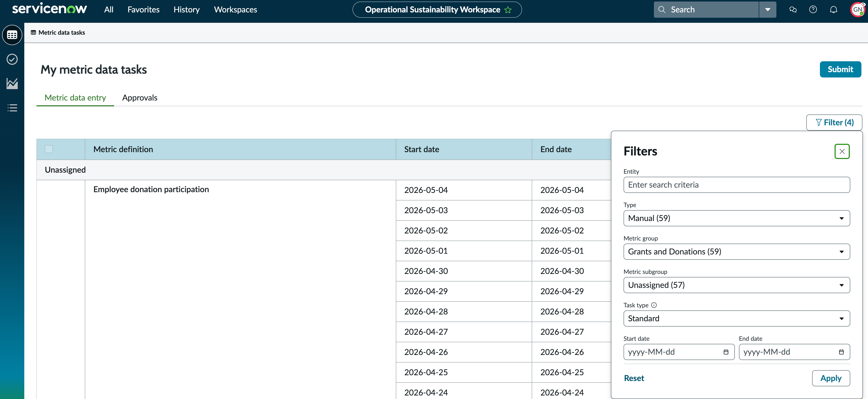Open the metric data tasks grid sidebar icon
Screen dimensions: 868x399
click(12, 35)
